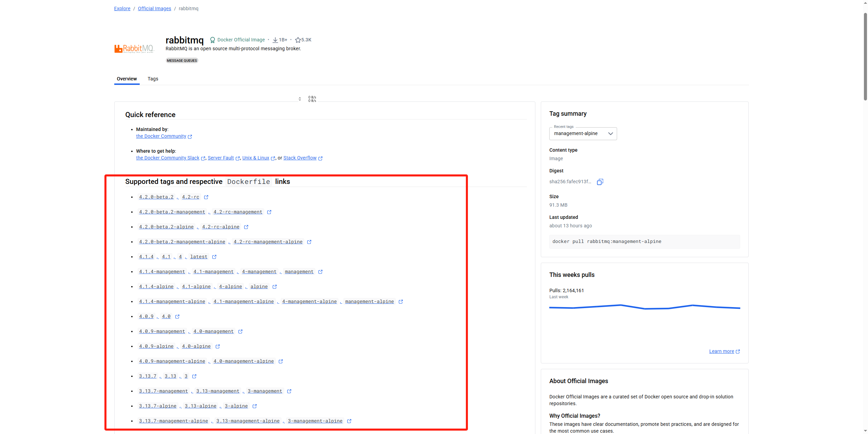868x434 pixels.
Task: Open the 4.0.9 tag link
Action: click(146, 317)
